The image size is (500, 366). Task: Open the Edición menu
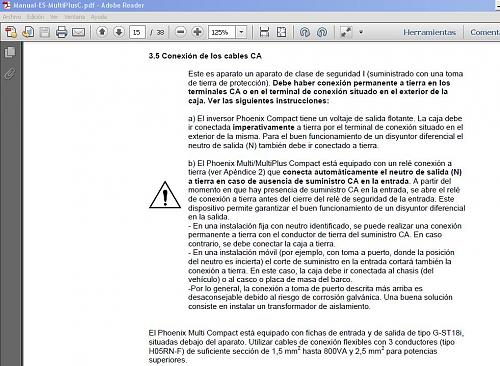coord(35,17)
